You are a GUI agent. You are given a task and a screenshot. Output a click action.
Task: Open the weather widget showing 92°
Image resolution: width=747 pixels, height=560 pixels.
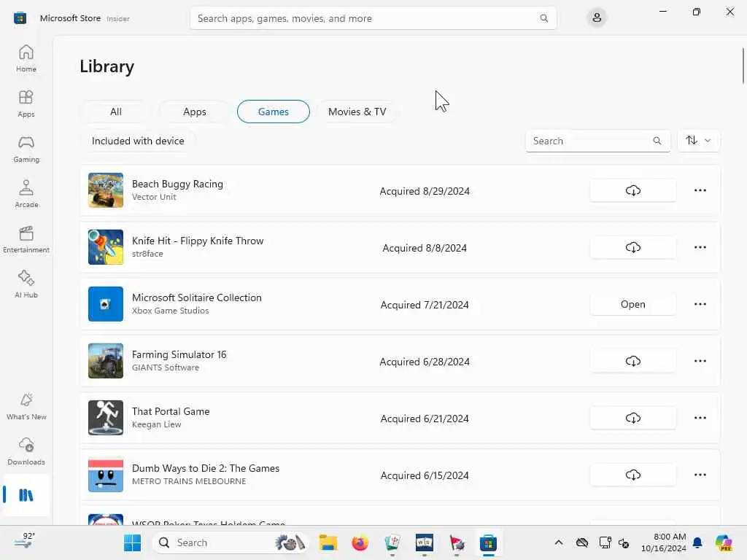(24, 542)
